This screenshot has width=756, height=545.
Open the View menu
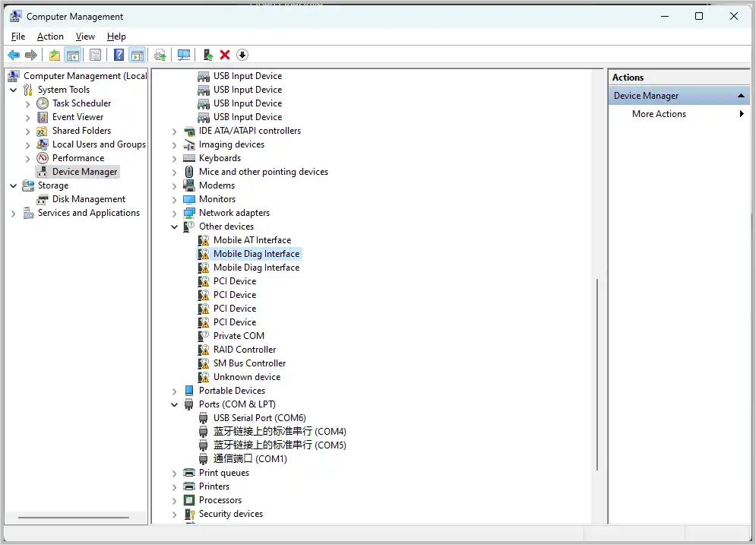click(x=85, y=36)
